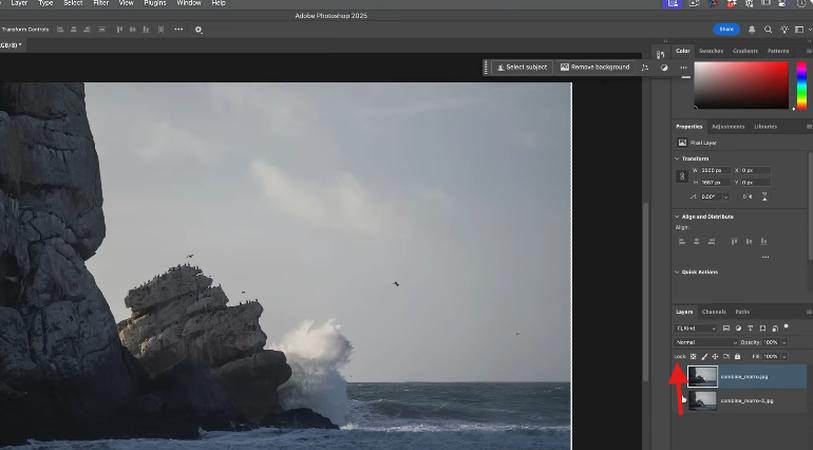Align vertical centers in the options bar

pos(133,30)
